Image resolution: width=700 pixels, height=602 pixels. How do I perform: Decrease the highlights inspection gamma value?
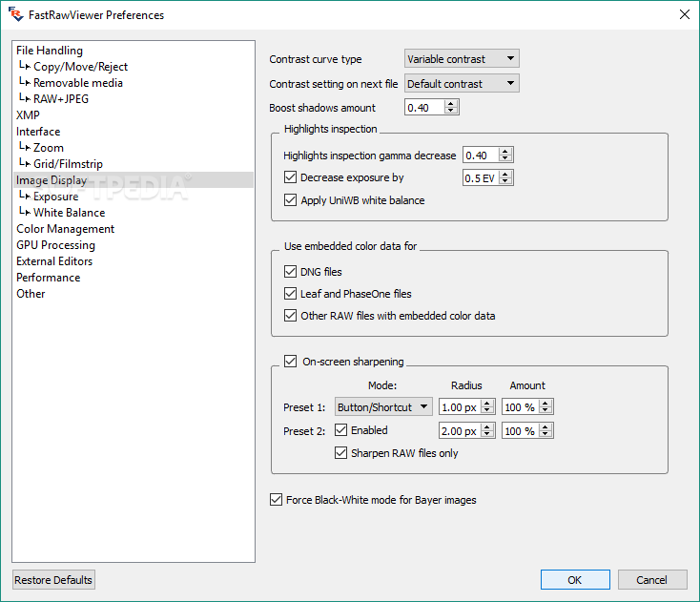pyautogui.click(x=506, y=159)
